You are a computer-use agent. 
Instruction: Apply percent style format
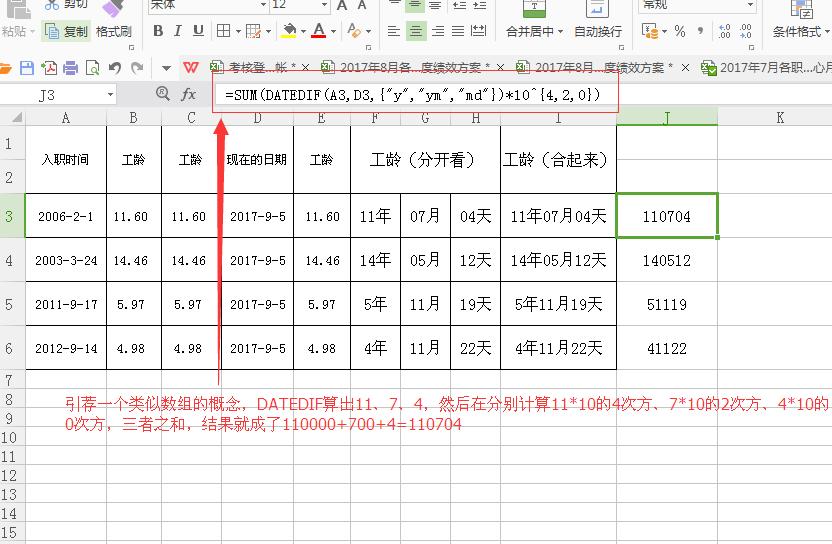680,31
